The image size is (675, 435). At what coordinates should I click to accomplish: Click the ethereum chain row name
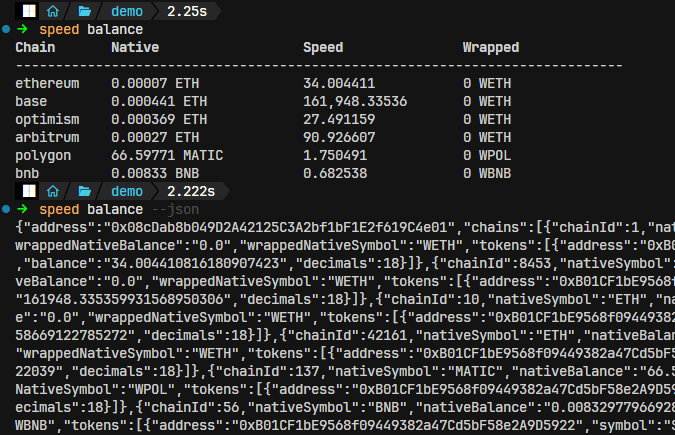(47, 83)
